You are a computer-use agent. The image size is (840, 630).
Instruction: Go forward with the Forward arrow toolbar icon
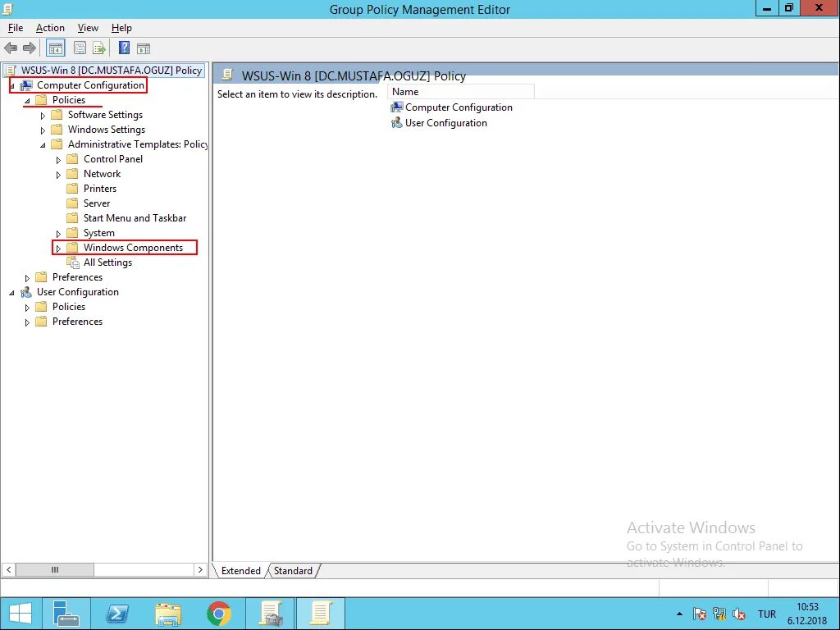30,48
